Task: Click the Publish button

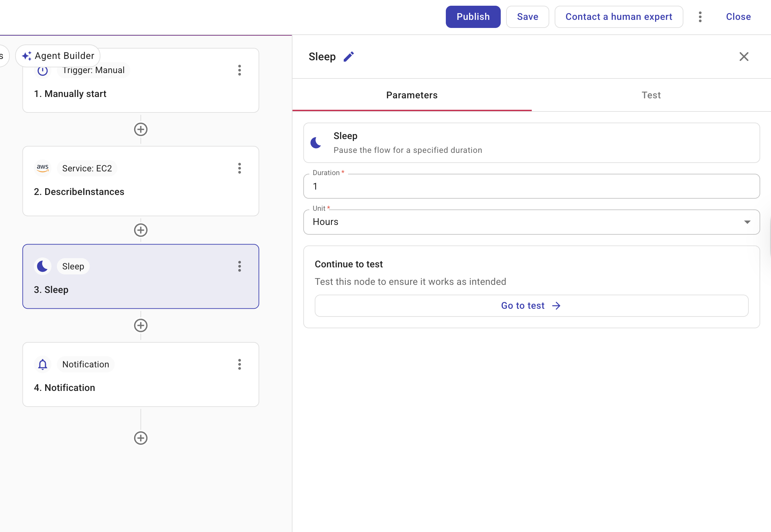Action: click(x=473, y=16)
